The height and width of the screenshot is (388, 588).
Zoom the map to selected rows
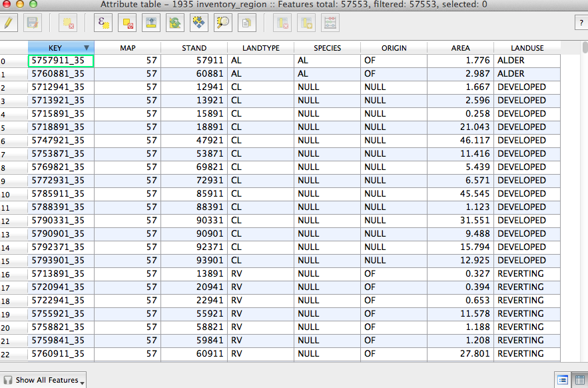point(222,23)
